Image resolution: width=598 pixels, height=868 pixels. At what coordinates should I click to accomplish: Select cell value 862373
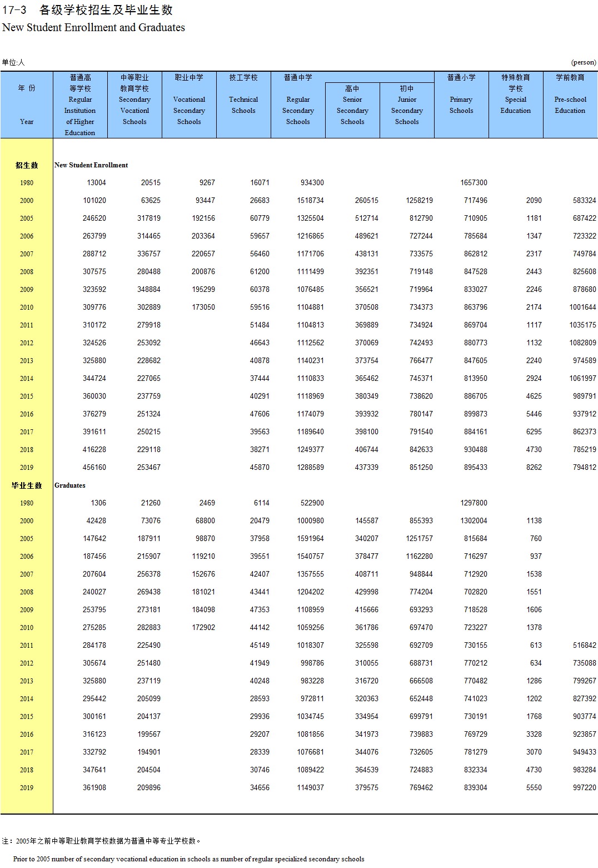584,432
